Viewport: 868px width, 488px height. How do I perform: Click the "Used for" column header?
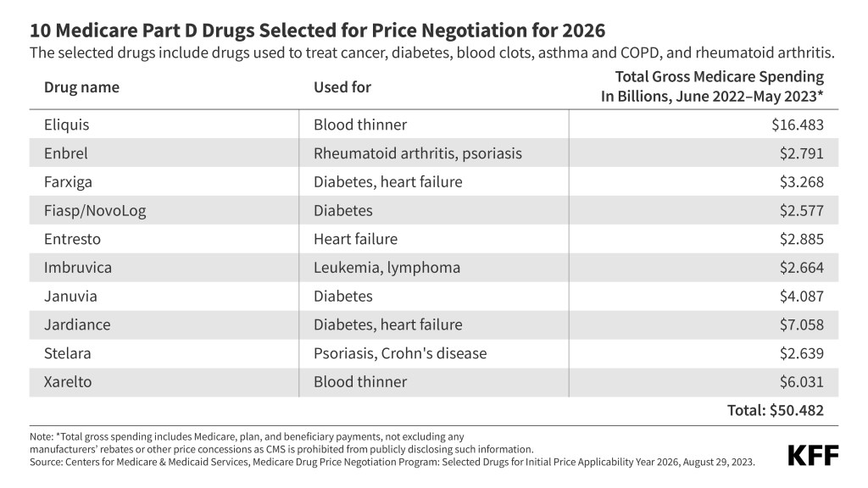[x=342, y=87]
